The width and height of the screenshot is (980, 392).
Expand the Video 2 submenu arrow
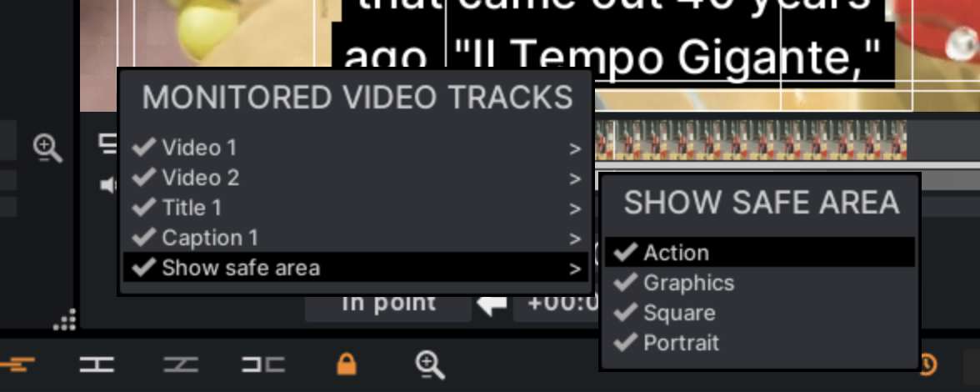pos(575,179)
